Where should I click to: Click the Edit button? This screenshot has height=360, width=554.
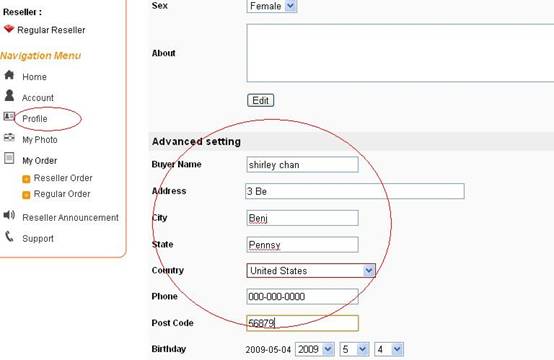[x=260, y=100]
